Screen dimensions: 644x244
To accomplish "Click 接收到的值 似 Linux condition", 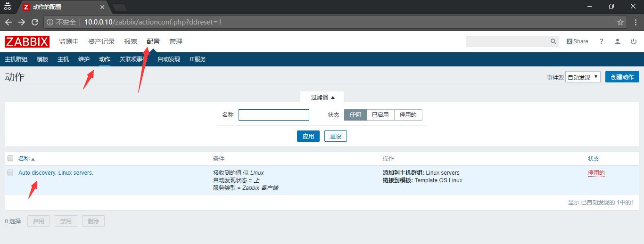I will (239, 173).
